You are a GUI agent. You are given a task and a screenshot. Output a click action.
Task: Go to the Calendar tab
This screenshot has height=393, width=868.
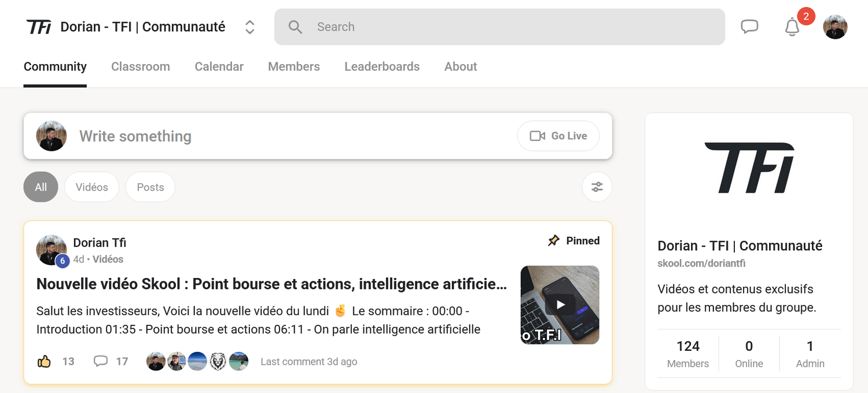tap(219, 66)
